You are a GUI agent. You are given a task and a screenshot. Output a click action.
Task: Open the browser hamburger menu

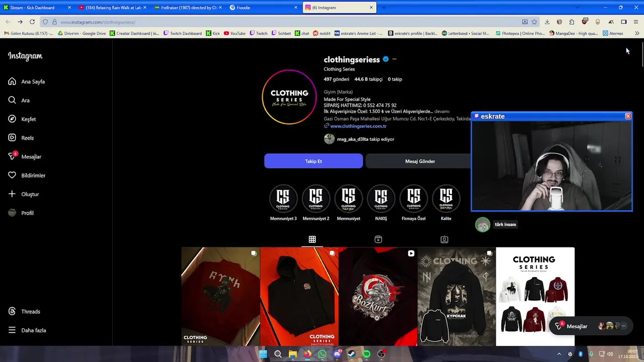[x=636, y=22]
